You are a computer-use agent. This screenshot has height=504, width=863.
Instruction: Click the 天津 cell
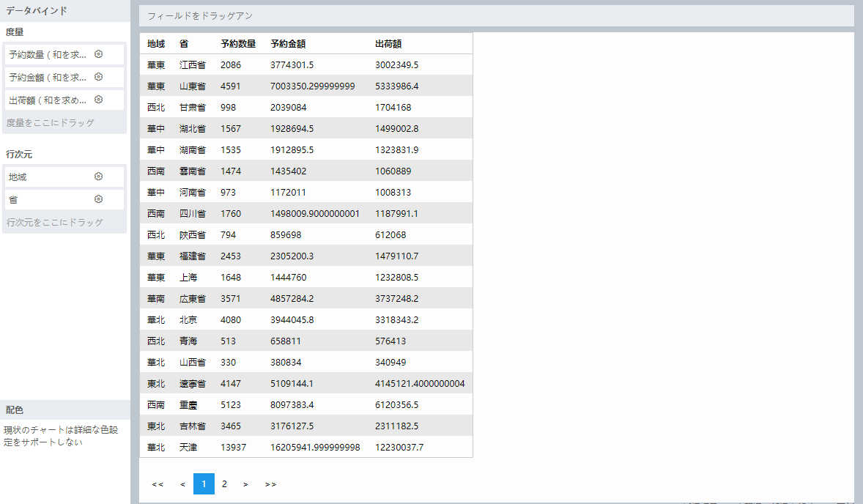tap(188, 448)
